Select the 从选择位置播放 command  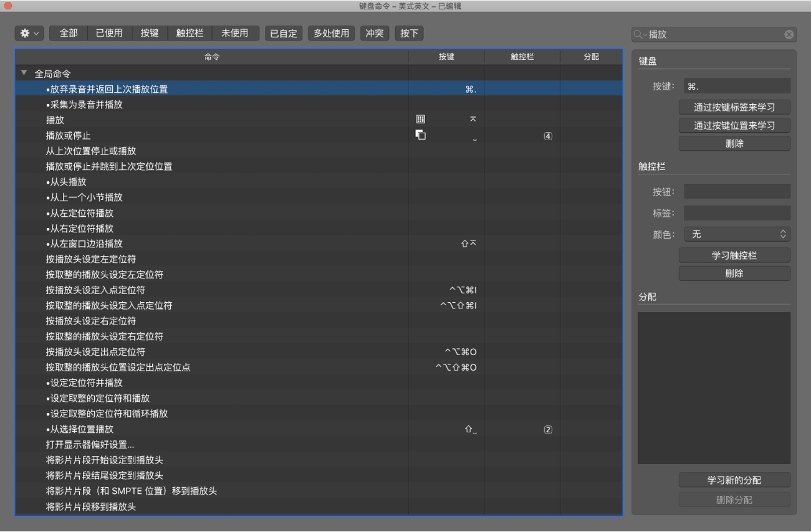point(319,429)
